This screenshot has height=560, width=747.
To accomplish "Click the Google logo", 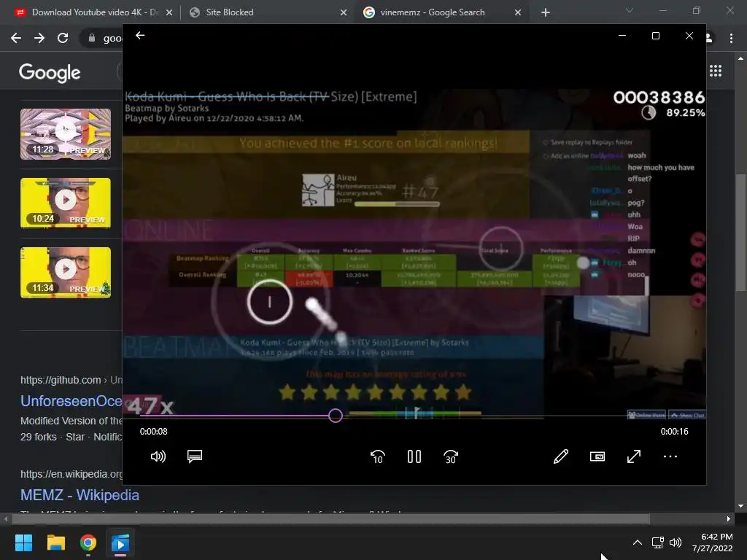I will [x=50, y=72].
